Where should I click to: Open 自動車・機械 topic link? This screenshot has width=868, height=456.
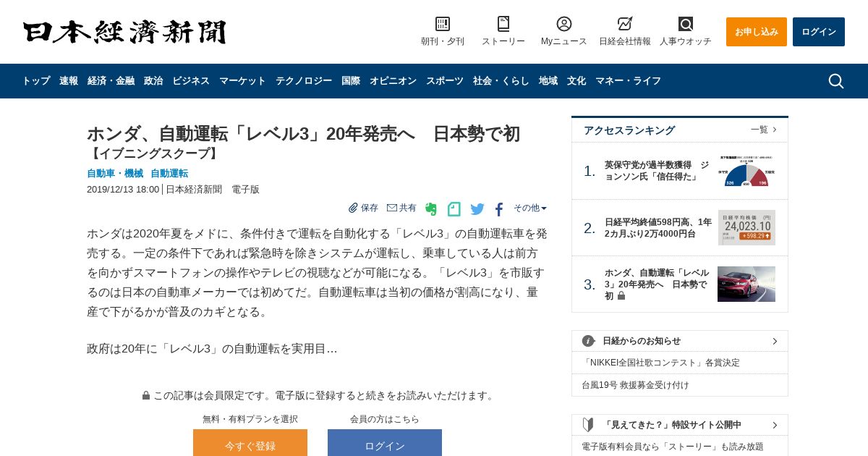115,173
